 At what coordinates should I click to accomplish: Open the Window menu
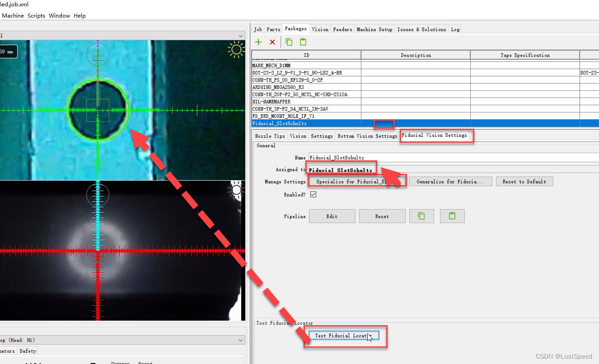point(59,15)
